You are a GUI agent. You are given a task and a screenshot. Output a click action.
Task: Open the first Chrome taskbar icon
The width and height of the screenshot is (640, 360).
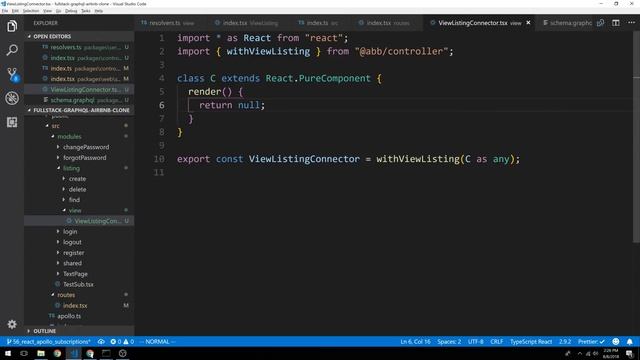coord(57,353)
